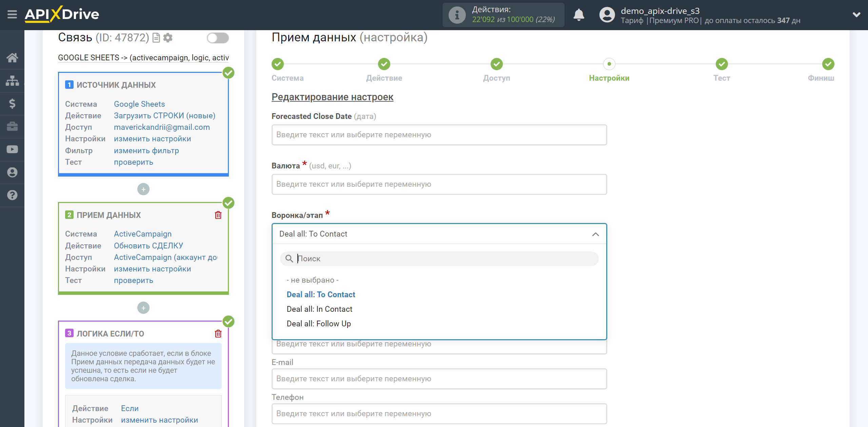Add a block after Прием данных
The height and width of the screenshot is (427, 868).
[143, 308]
